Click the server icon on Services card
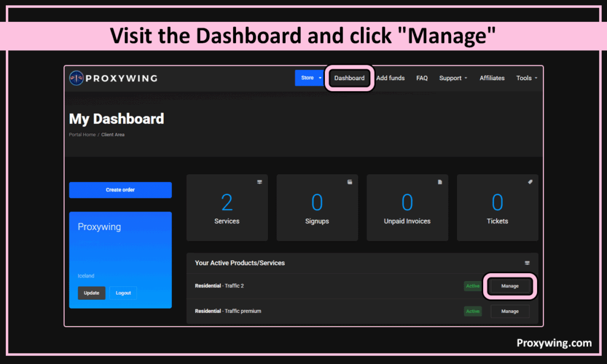The image size is (607, 364). click(259, 182)
